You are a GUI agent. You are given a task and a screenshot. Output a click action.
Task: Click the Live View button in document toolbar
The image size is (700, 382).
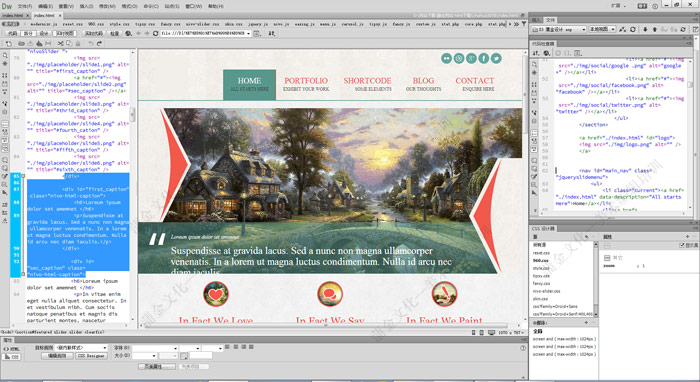click(65, 33)
